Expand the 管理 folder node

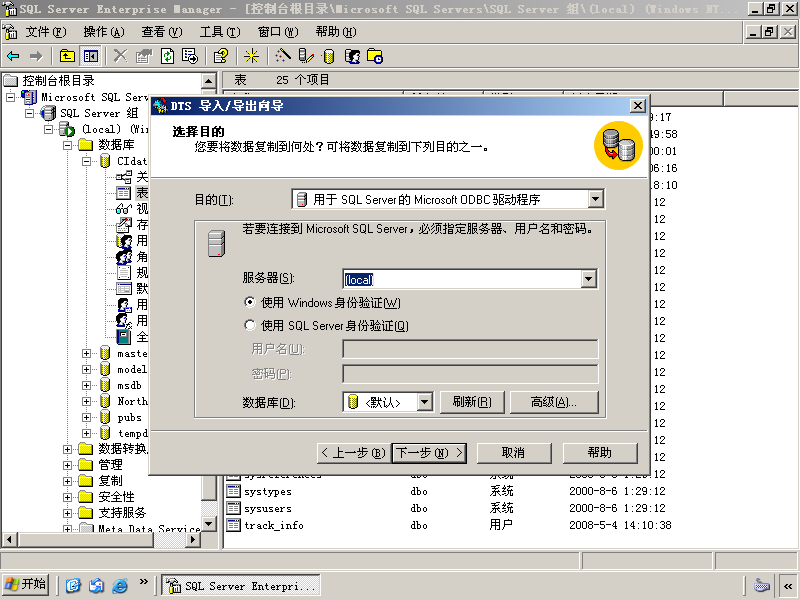(67, 465)
